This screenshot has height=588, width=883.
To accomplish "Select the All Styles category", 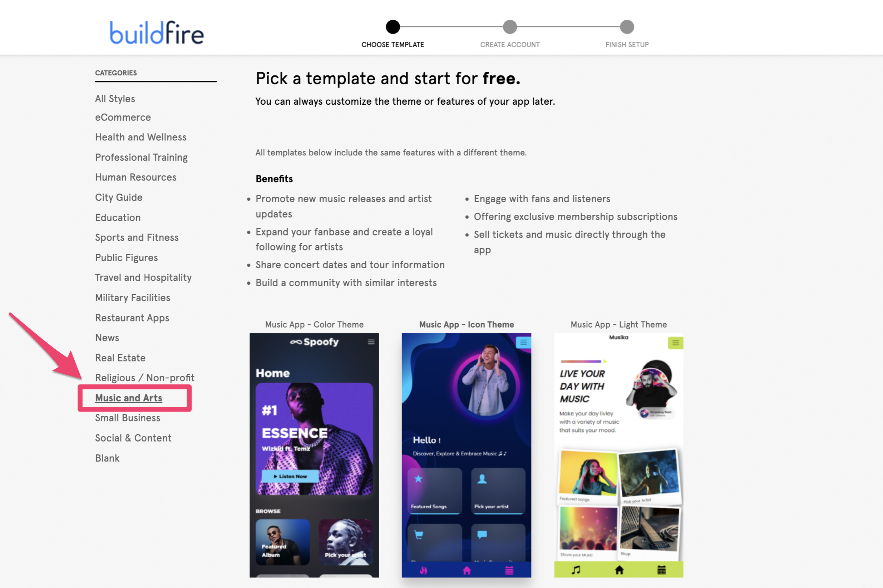I will pyautogui.click(x=115, y=99).
